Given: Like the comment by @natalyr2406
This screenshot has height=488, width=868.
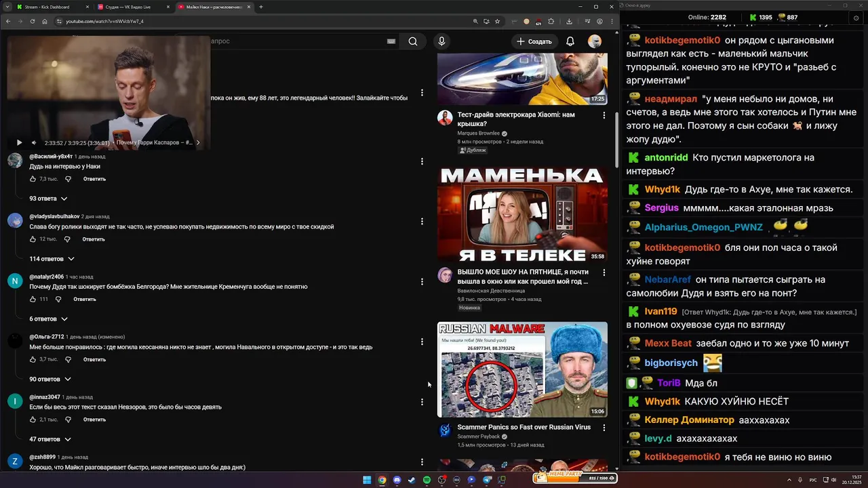Looking at the screenshot, I should click(x=33, y=299).
